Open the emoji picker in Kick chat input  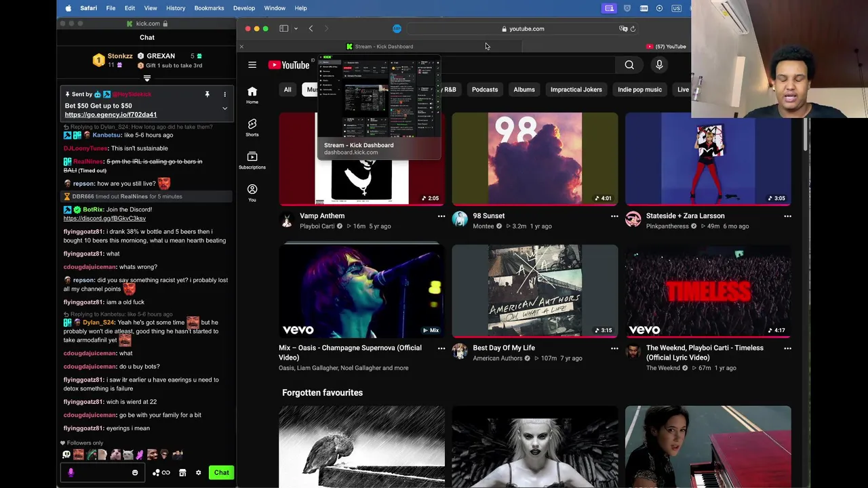[x=135, y=472]
